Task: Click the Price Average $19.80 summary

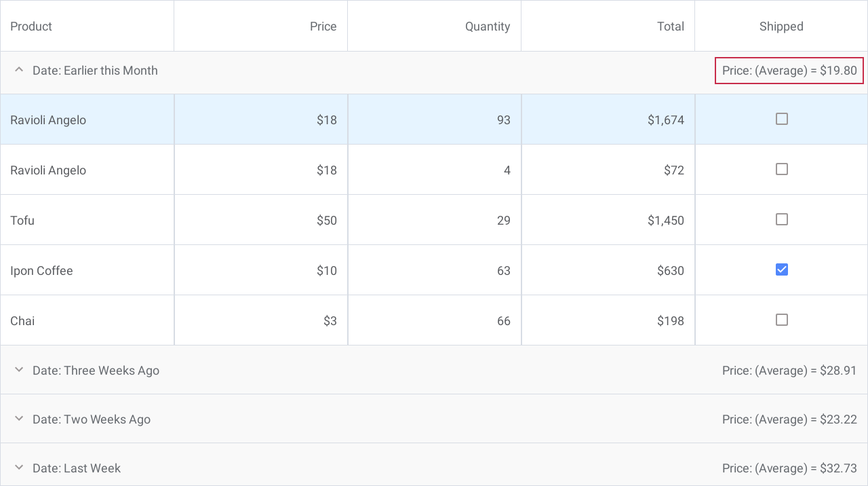Action: (789, 71)
